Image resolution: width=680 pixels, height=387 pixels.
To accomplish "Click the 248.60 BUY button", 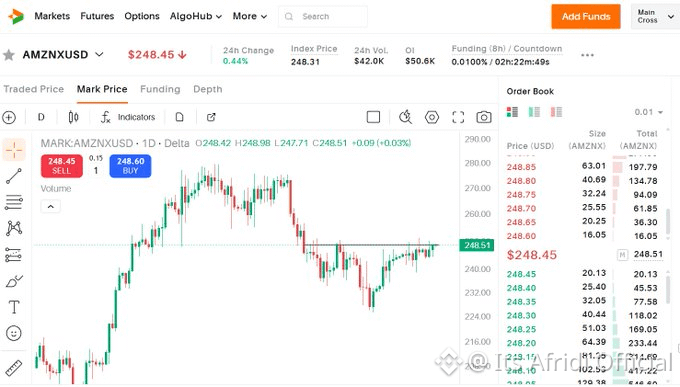I will pyautogui.click(x=130, y=166).
